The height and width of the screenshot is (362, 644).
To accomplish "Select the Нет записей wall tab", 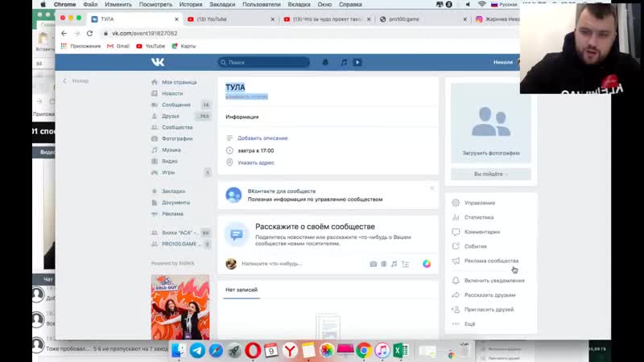I will [242, 290].
